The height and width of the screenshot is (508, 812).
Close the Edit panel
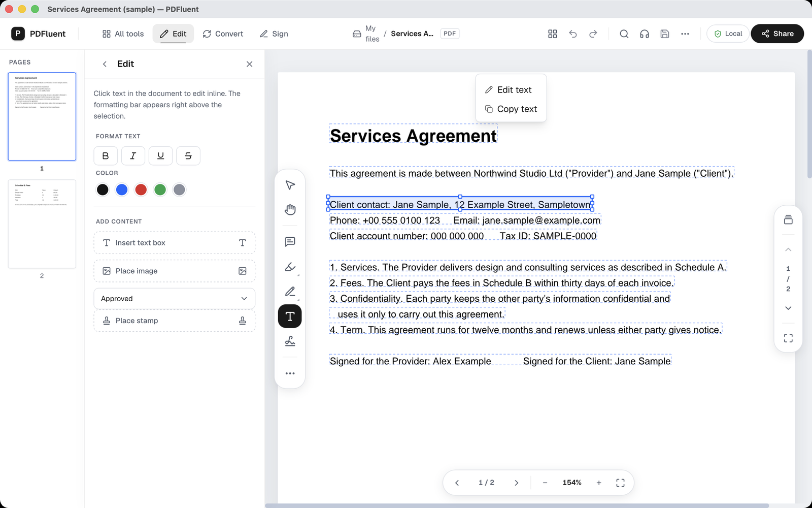[x=249, y=64]
